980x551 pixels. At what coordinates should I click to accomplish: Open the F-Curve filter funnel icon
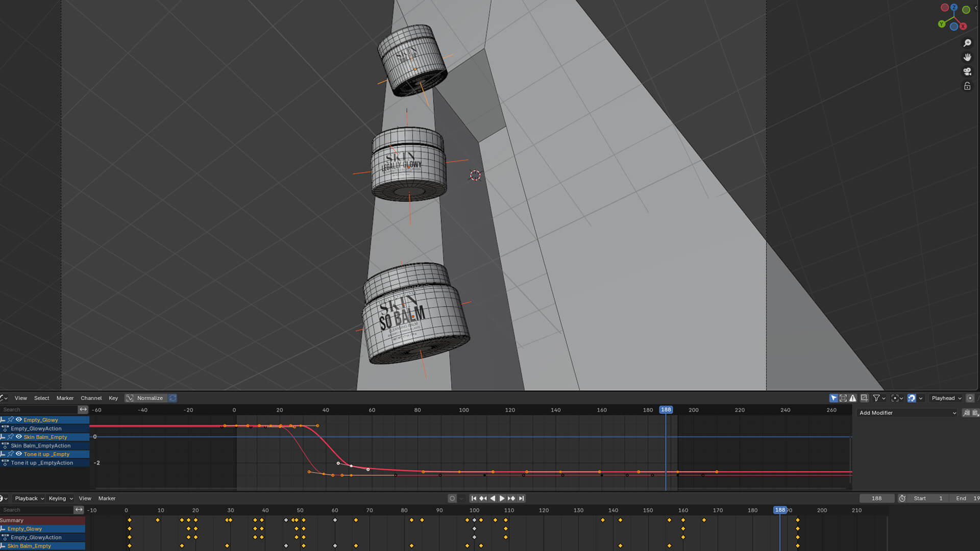(876, 398)
